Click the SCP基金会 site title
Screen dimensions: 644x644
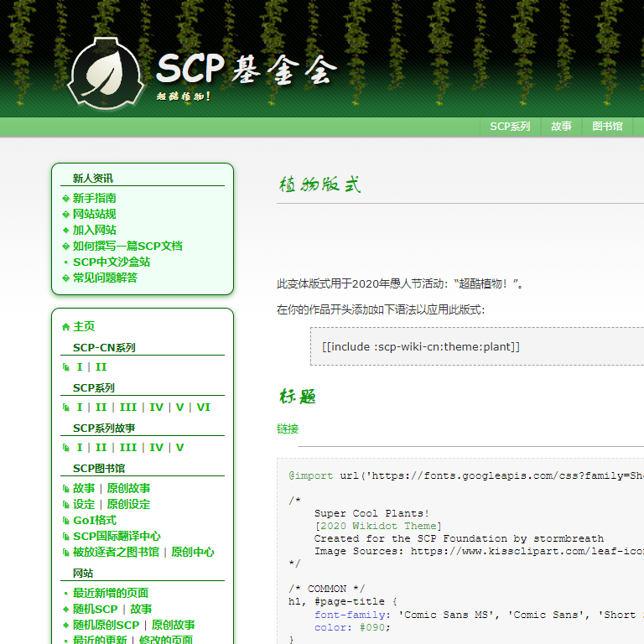point(247,70)
